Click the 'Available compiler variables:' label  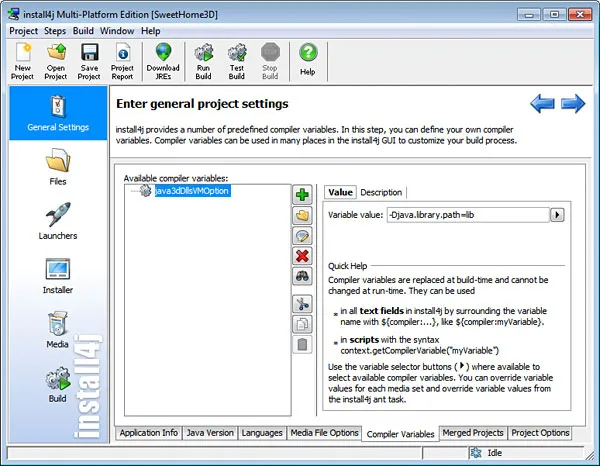(x=176, y=178)
